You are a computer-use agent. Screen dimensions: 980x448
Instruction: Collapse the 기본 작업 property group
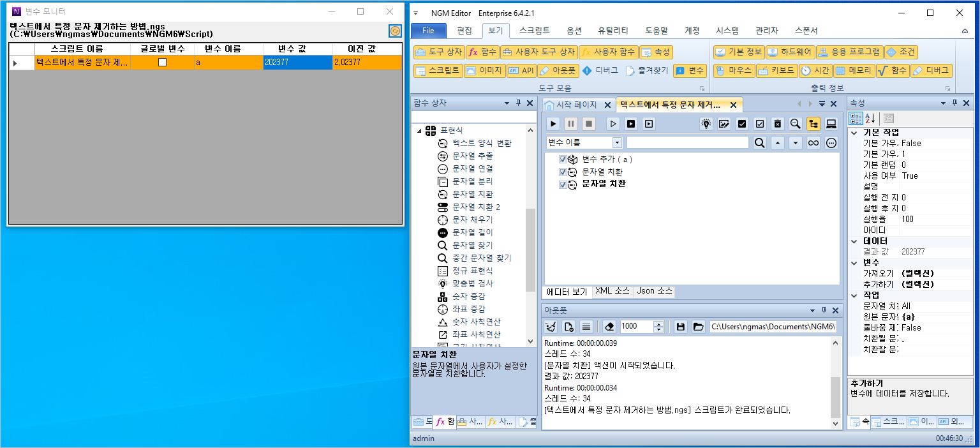point(854,133)
